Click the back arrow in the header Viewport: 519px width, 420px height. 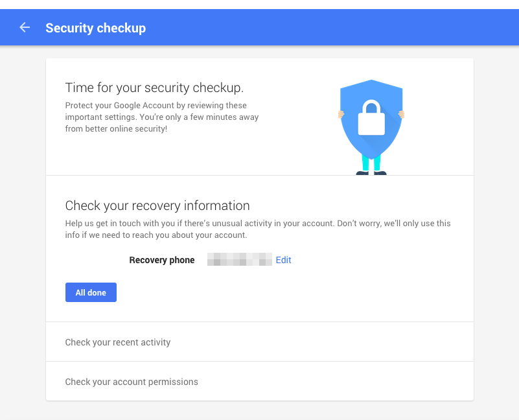coord(25,27)
